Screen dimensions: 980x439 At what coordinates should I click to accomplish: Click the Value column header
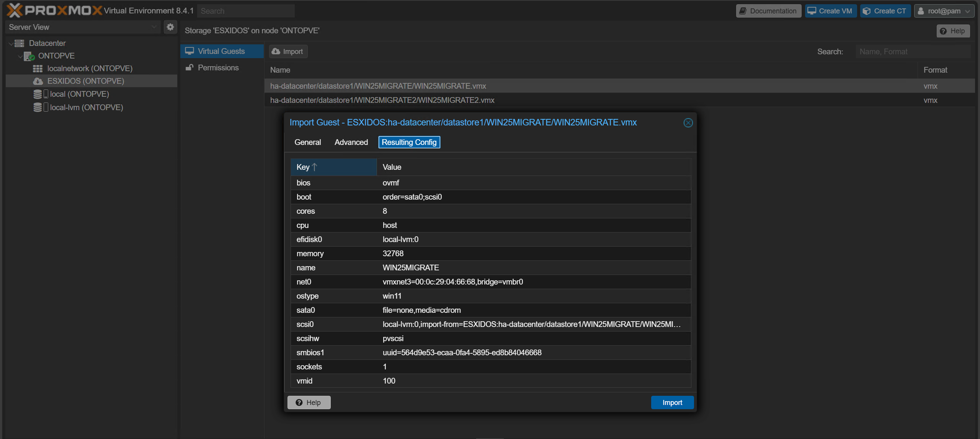(534, 167)
